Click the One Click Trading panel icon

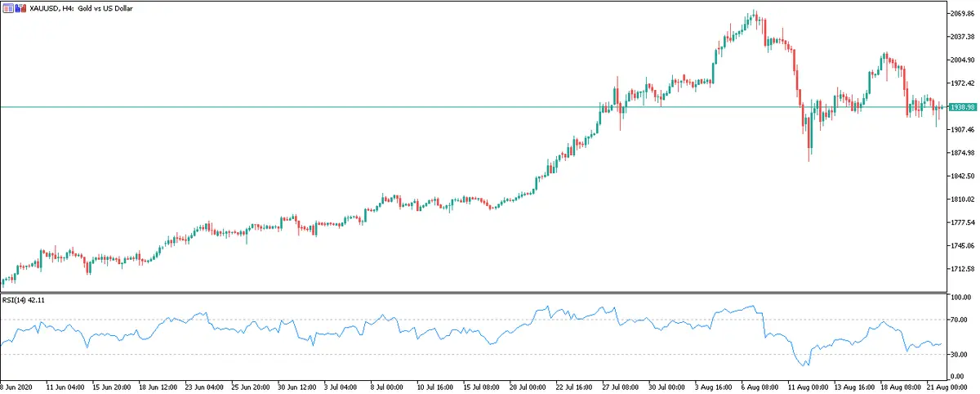[x=8, y=7]
